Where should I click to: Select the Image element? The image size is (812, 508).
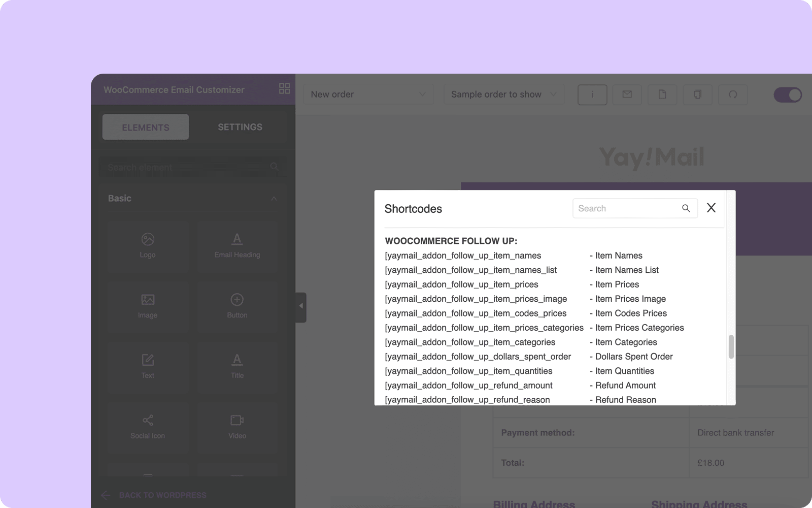(148, 306)
